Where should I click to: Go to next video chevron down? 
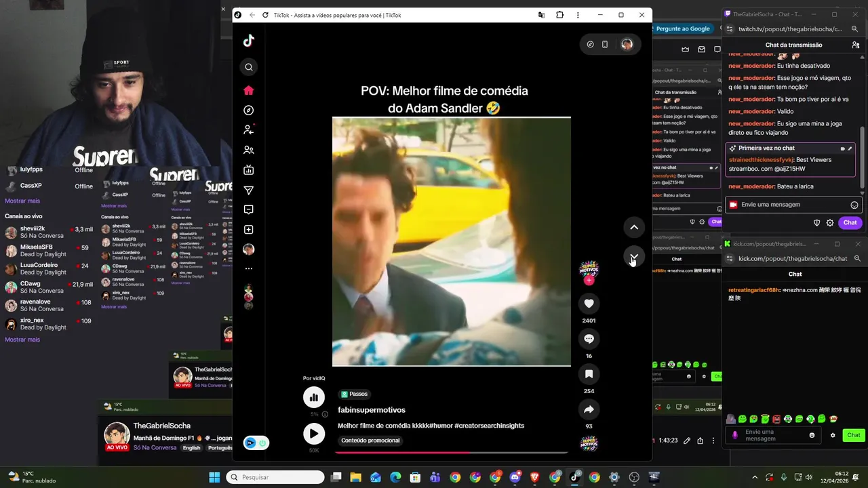tap(633, 256)
